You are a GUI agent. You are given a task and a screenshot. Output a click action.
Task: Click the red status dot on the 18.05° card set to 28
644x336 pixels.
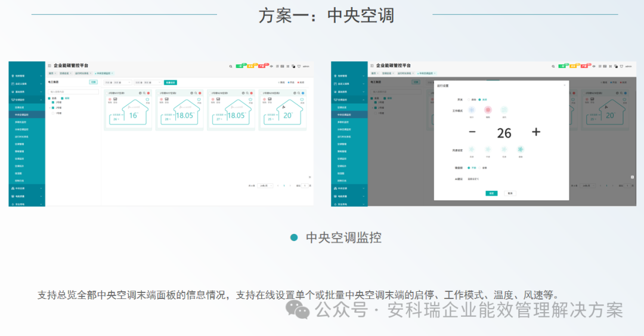coord(200,93)
